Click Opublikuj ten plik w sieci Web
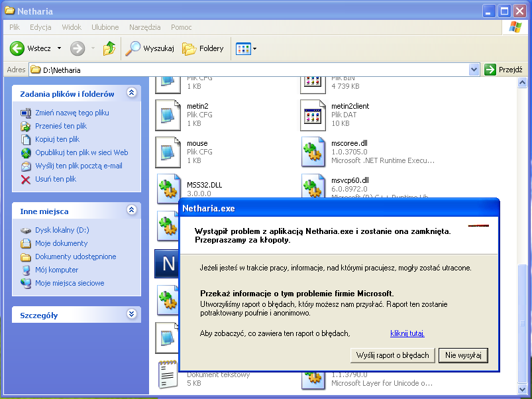This screenshot has width=532, height=399. 81,152
